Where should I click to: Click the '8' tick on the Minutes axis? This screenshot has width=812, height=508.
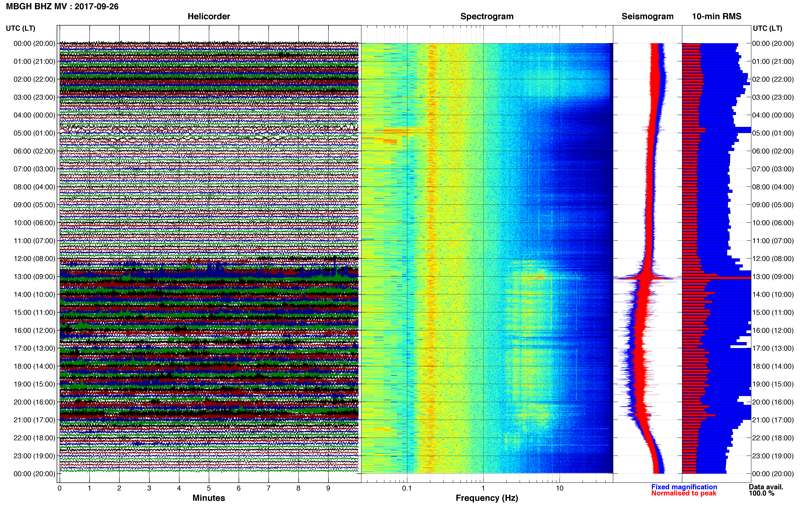pyautogui.click(x=298, y=488)
